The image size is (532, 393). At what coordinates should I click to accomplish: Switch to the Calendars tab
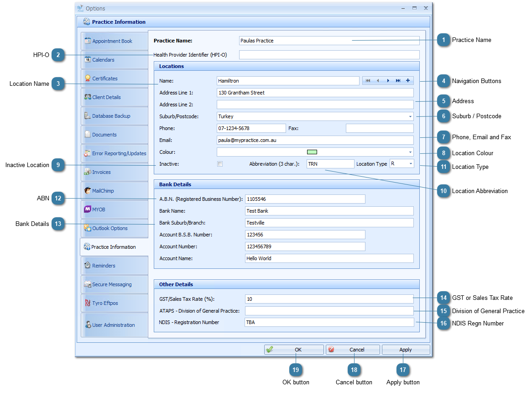pyautogui.click(x=115, y=60)
